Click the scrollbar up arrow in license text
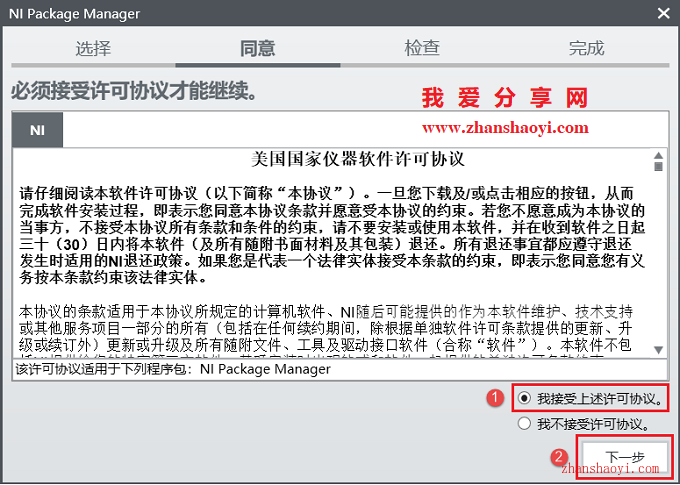 click(x=658, y=155)
